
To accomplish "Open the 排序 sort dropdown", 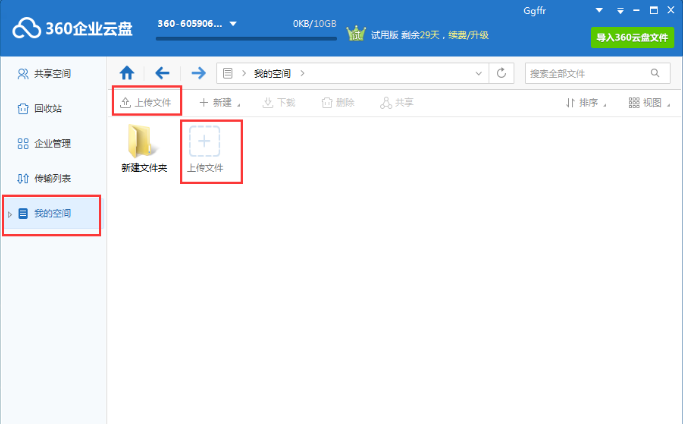I will [586, 103].
